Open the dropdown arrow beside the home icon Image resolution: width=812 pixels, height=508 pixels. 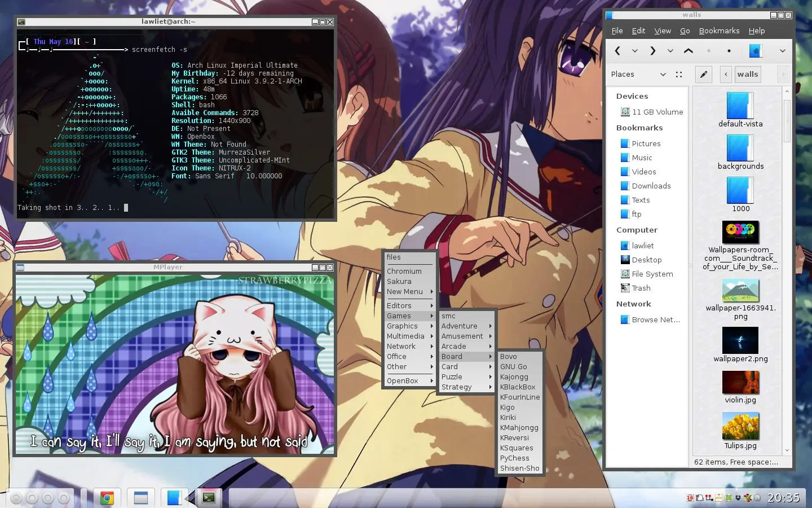782,51
